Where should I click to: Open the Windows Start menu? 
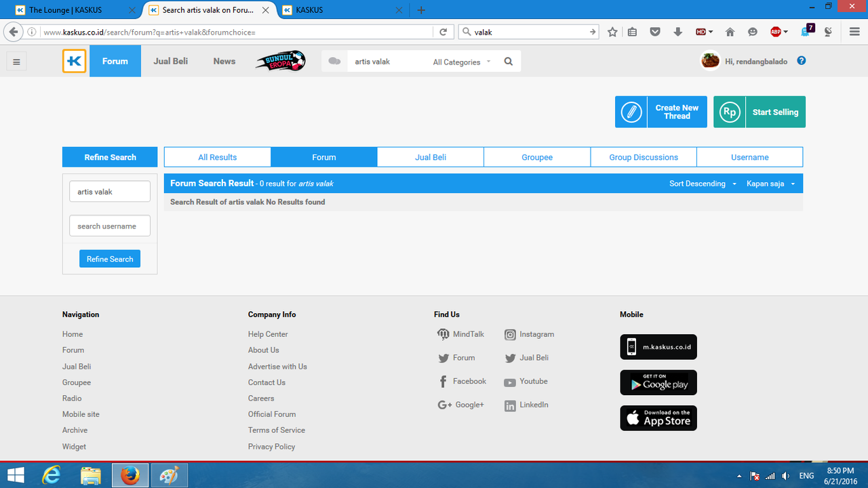16,475
